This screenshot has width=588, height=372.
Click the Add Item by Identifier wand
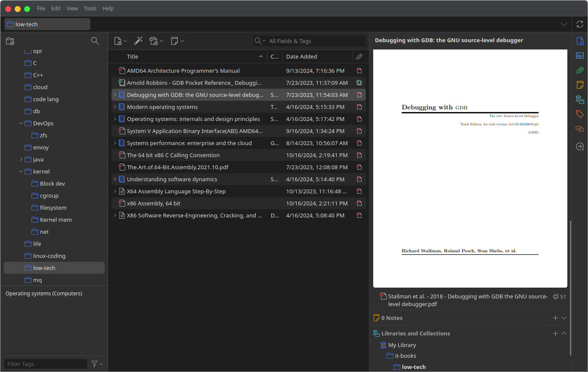[x=138, y=41]
